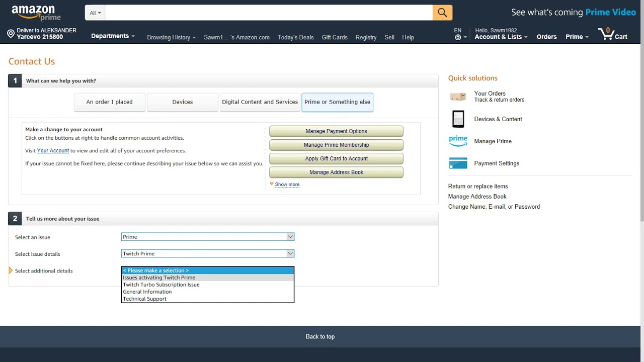Screen dimensions: 644x362
Task: Open the Help link in header
Action: point(408,37)
